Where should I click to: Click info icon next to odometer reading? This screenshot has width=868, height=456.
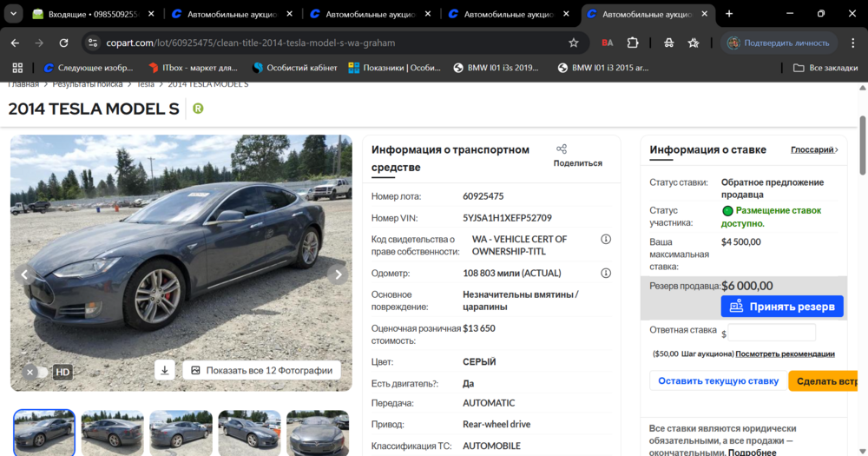point(606,273)
